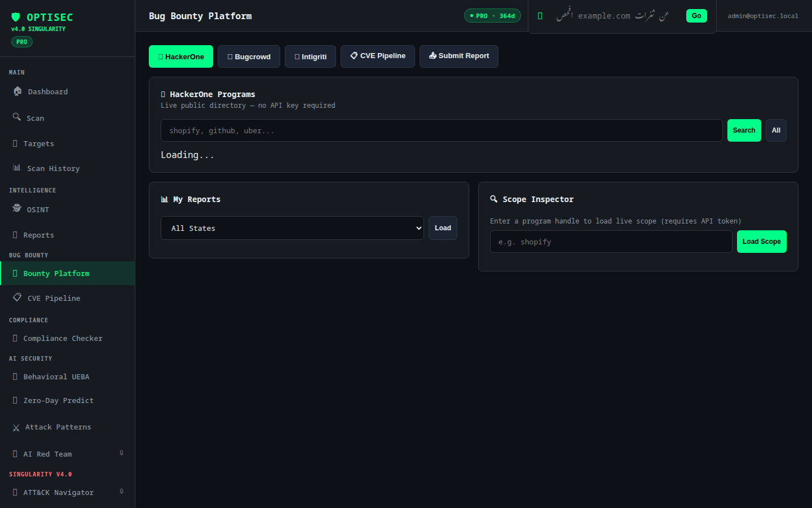Viewport: 812px width, 508px height.
Task: Click the Dashboard house icon in sidebar
Action: 17,91
